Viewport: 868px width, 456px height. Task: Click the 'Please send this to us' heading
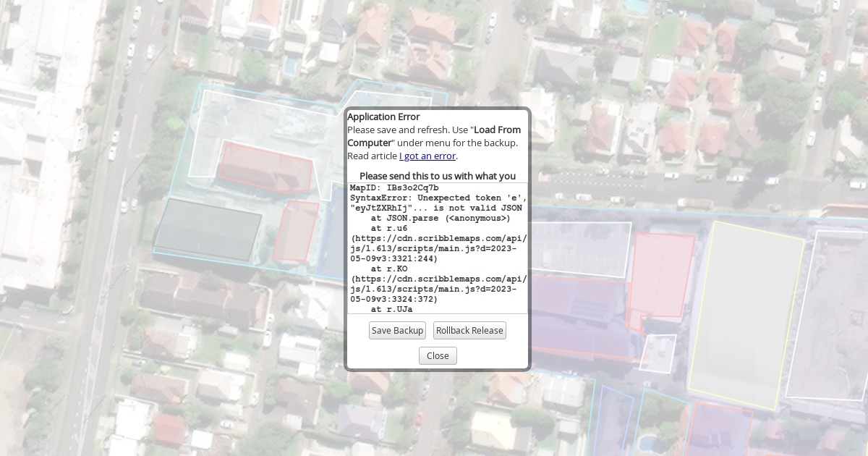click(438, 176)
